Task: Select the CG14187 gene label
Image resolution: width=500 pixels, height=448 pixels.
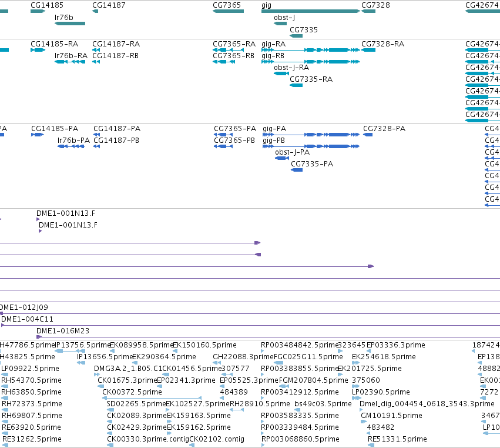Action: 109,5
